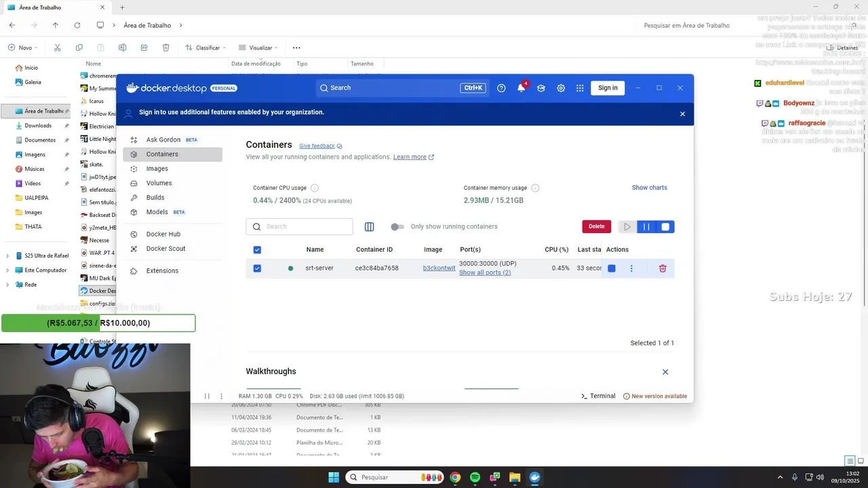Viewport: 868px width, 488px height.
Task: Select Containers in Docker sidebar
Action: (x=173, y=154)
